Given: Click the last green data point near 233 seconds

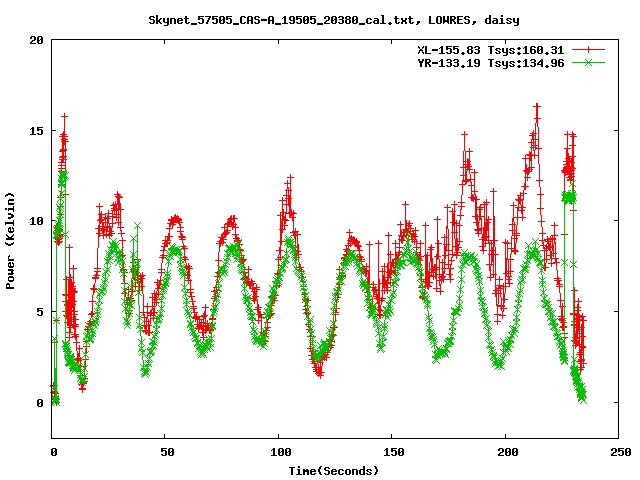Looking at the screenshot, I should [x=582, y=398].
